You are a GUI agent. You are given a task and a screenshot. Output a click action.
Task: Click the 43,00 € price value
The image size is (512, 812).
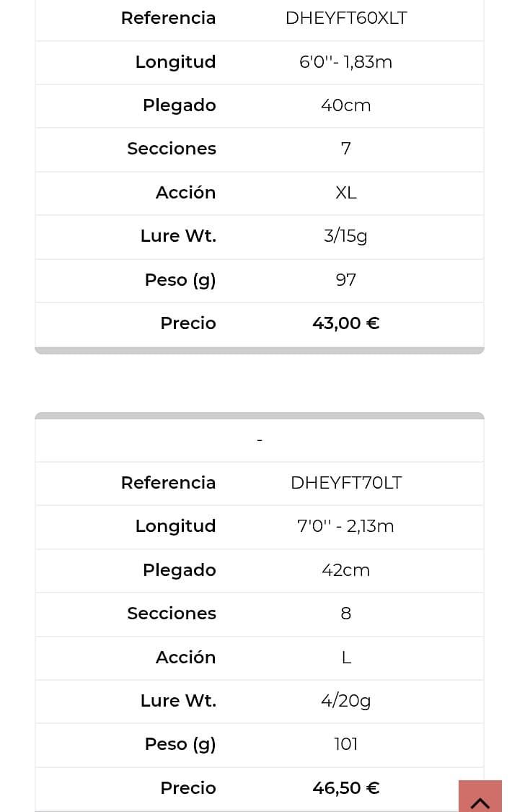click(346, 323)
